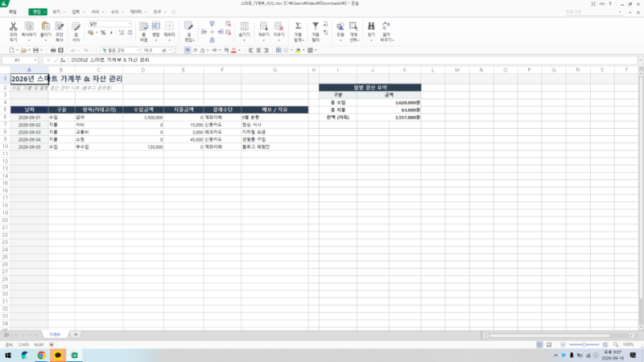
Task: Click the Shapes (도형) icon
Action: pos(340,27)
